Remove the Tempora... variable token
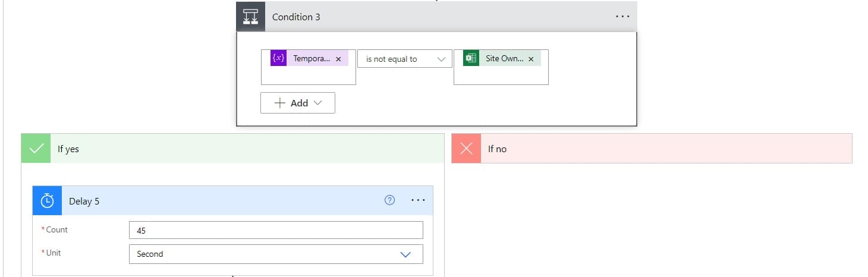The image size is (868, 277). [x=338, y=59]
